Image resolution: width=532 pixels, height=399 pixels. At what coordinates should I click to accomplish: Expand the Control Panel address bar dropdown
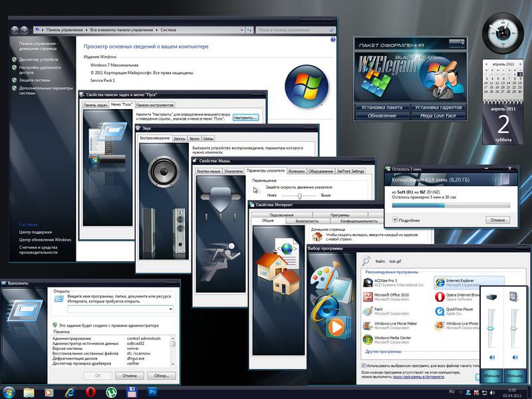241,30
